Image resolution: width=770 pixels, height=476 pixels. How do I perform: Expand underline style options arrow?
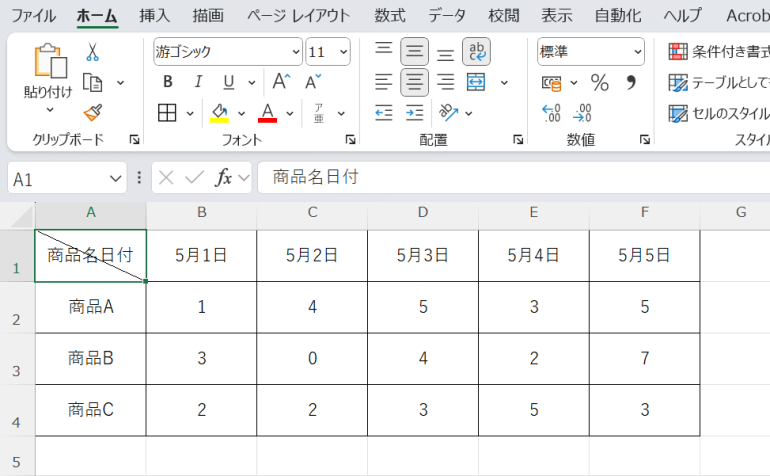(x=252, y=83)
